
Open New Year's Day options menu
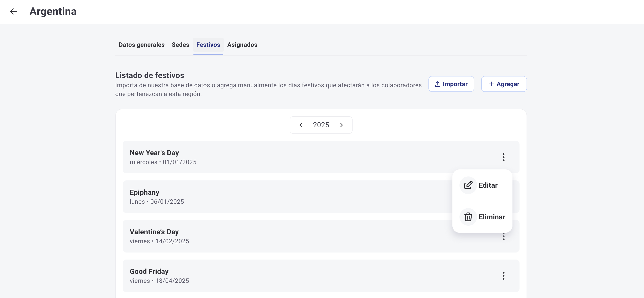pos(503,157)
